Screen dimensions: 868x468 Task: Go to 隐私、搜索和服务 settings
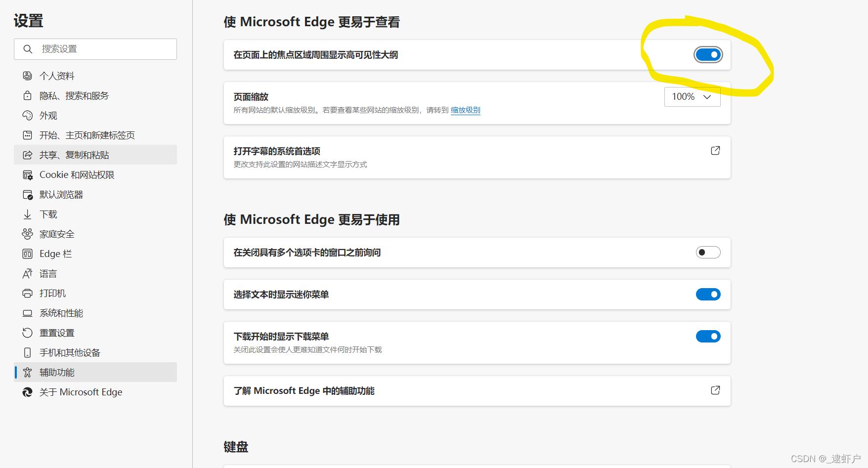pyautogui.click(x=95, y=95)
